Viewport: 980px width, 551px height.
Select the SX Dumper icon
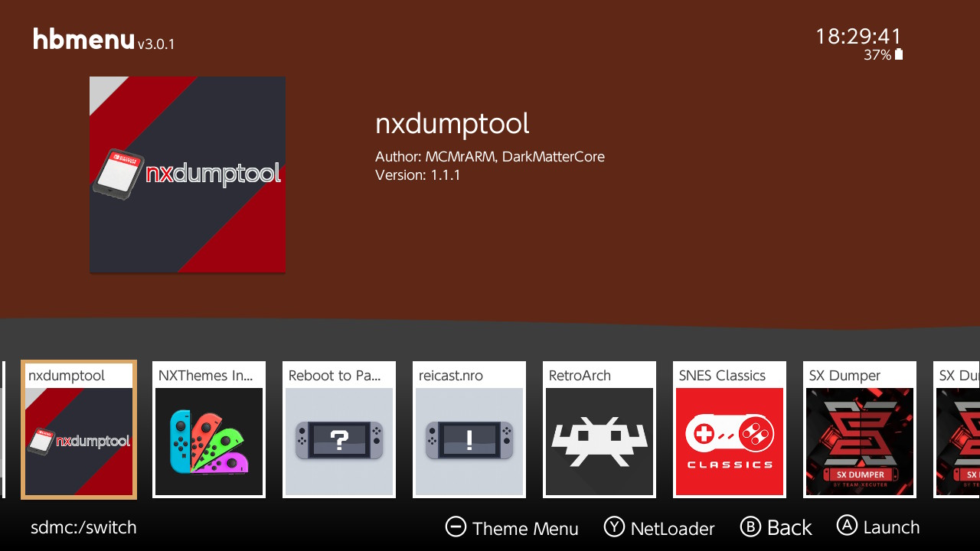click(x=859, y=429)
